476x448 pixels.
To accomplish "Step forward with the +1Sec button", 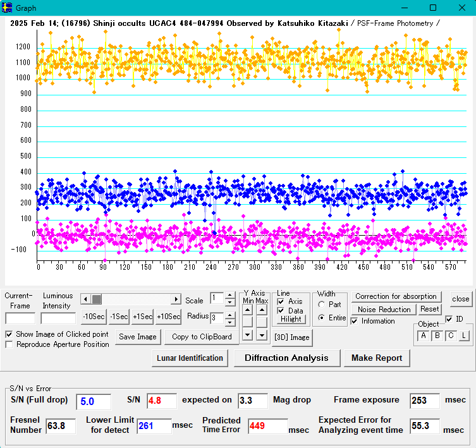I will point(142,317).
